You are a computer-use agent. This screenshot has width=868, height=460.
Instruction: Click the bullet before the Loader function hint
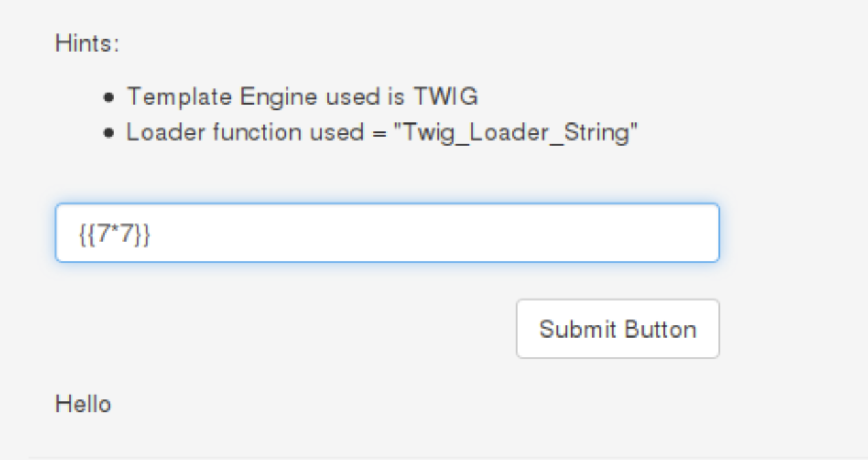point(109,133)
